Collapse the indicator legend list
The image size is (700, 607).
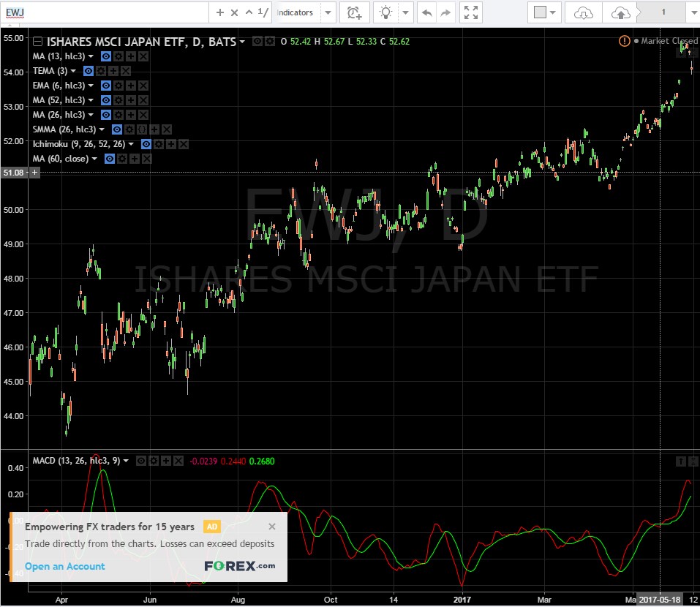[37, 42]
